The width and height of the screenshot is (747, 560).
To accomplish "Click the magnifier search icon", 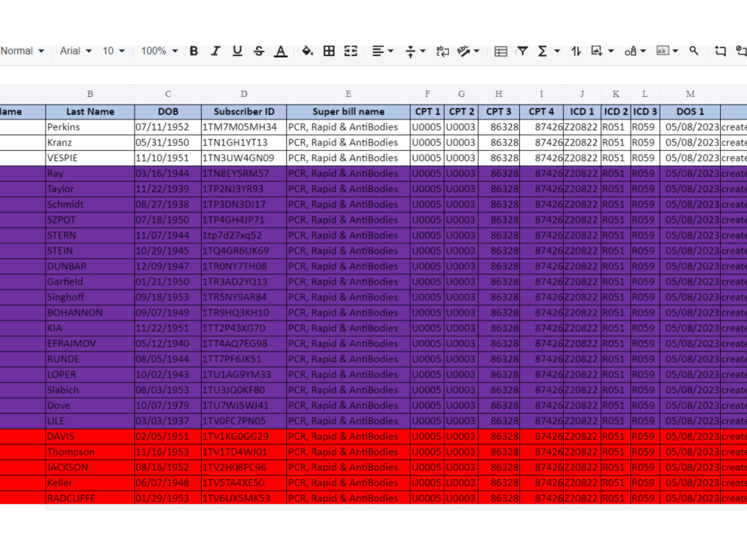I will point(694,51).
